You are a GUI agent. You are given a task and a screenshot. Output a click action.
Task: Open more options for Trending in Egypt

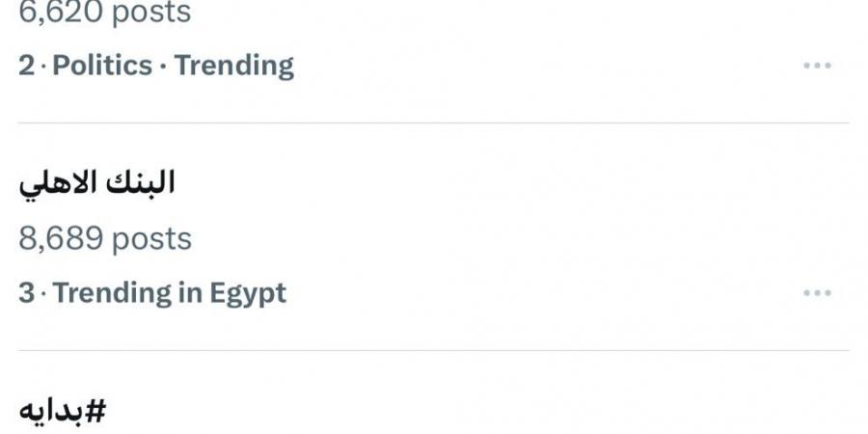click(817, 292)
